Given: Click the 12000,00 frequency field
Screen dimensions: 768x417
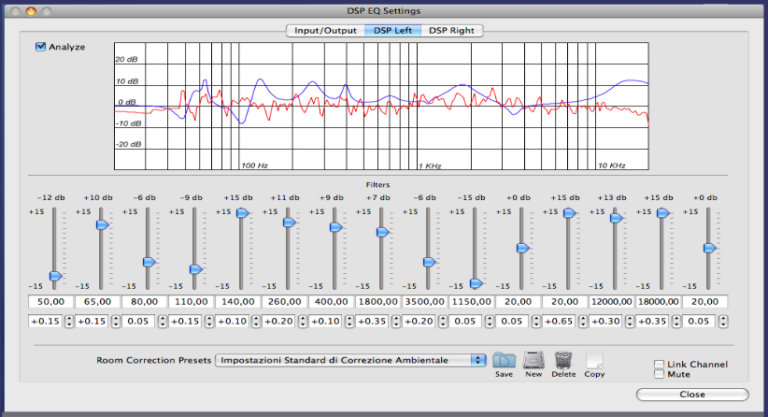Looking at the screenshot, I should pos(611,302).
